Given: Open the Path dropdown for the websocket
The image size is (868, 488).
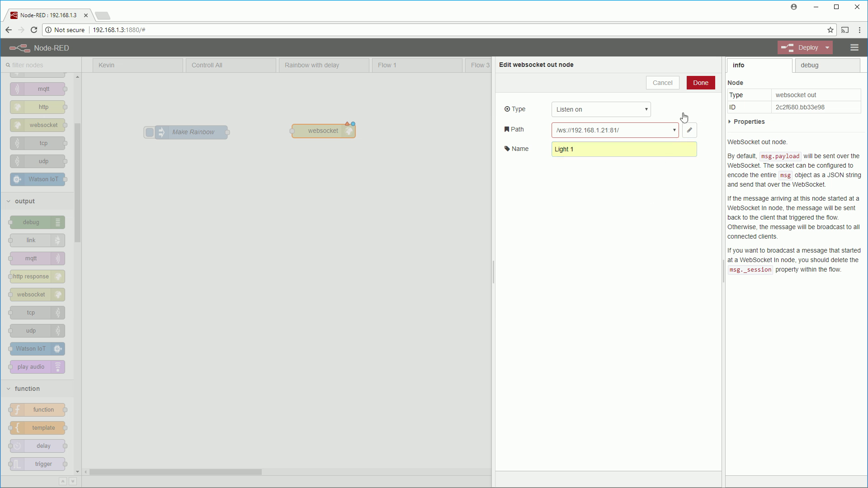Looking at the screenshot, I should click(x=615, y=130).
